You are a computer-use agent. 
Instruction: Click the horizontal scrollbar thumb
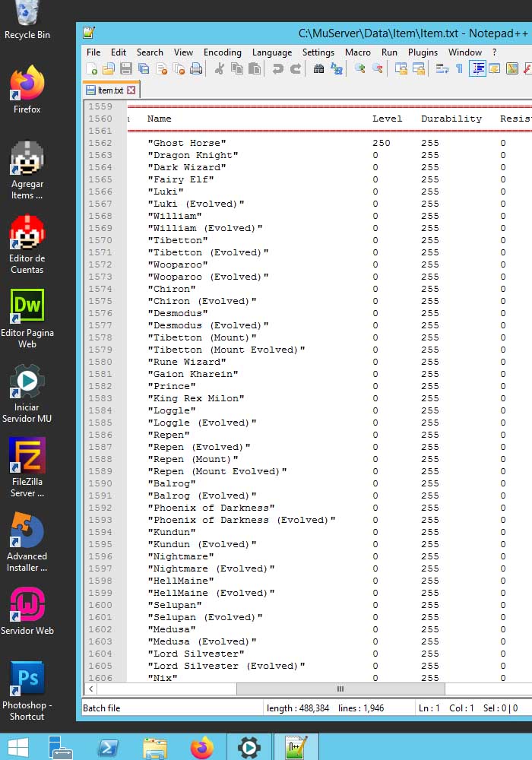[x=340, y=689]
